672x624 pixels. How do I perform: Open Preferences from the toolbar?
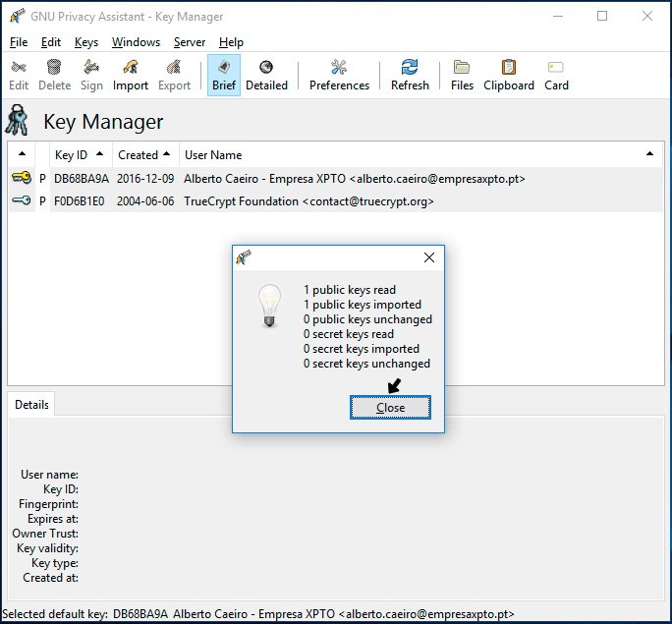pyautogui.click(x=339, y=76)
